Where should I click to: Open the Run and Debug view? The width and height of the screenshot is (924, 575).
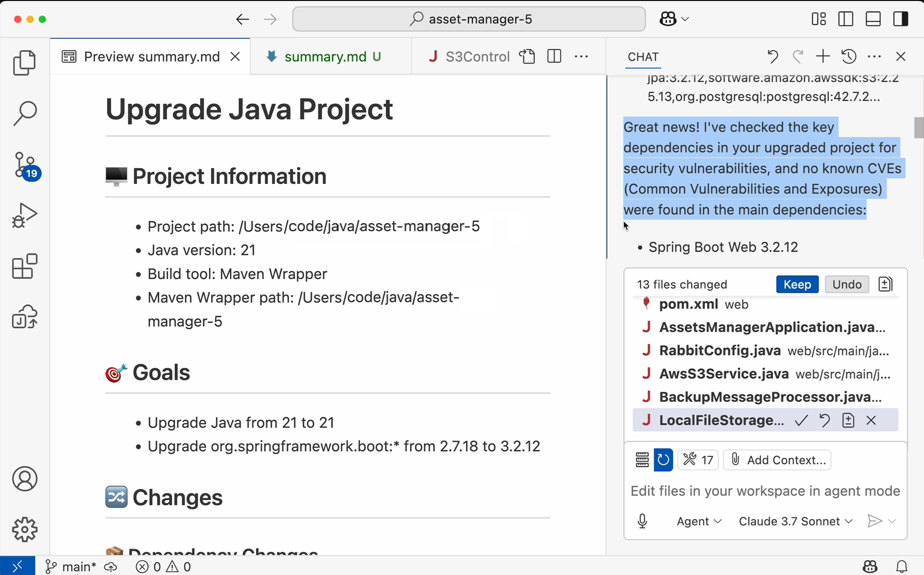pos(24,215)
